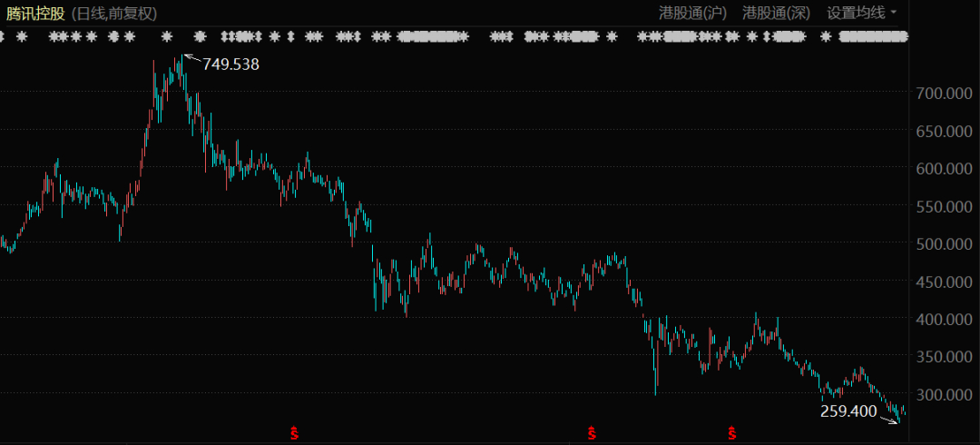Click the 749.538 high price label

click(x=230, y=64)
